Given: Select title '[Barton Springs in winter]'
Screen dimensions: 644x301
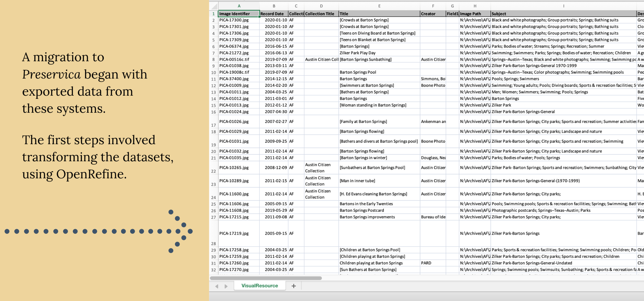Looking at the screenshot, I should [379, 158].
